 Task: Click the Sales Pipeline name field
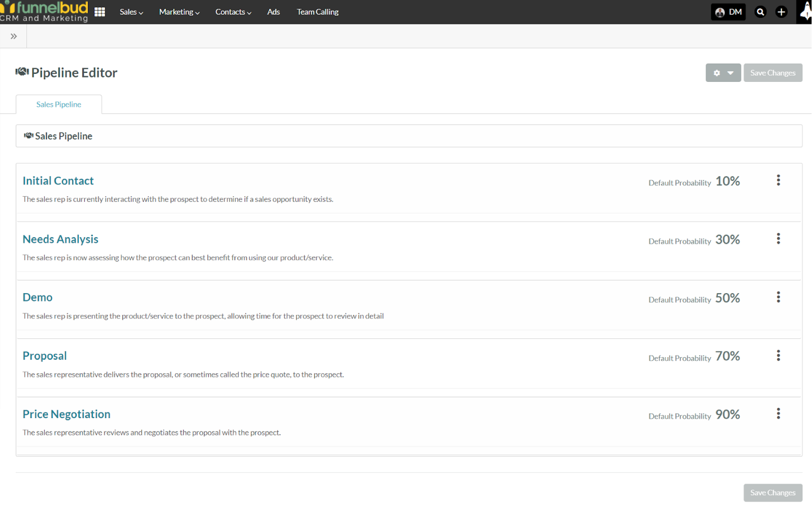409,136
